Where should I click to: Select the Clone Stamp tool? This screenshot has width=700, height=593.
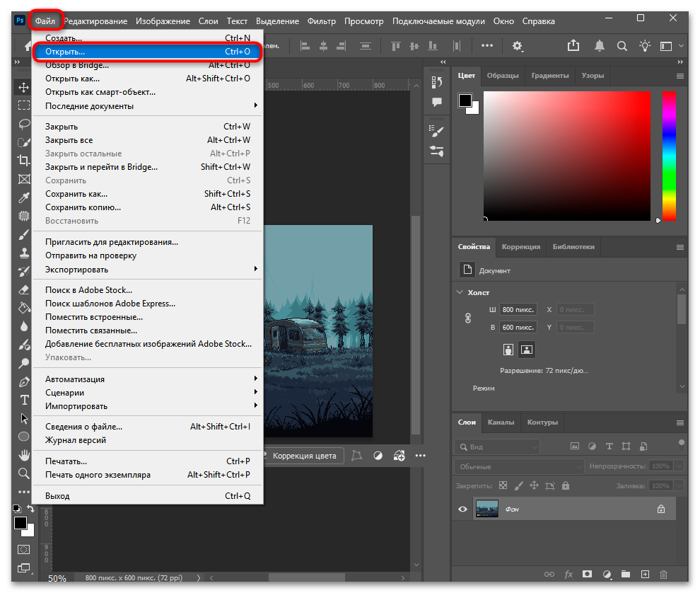[x=23, y=253]
